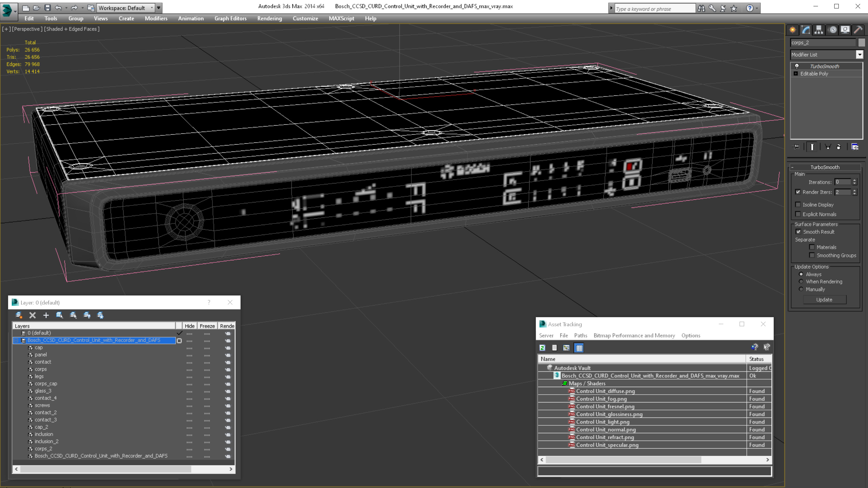Click the Undo arrow icon
This screenshot has width=868, height=488.
click(x=58, y=8)
